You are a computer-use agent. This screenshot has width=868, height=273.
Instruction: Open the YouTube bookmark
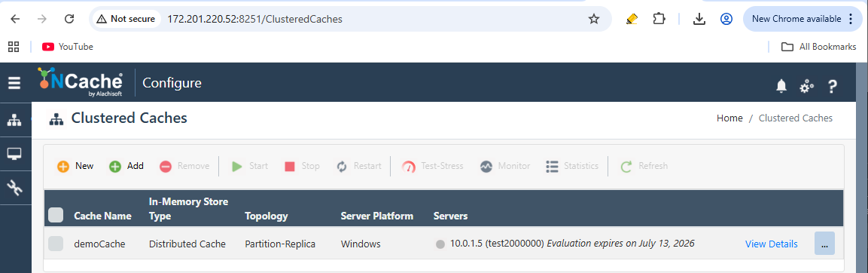coord(68,47)
